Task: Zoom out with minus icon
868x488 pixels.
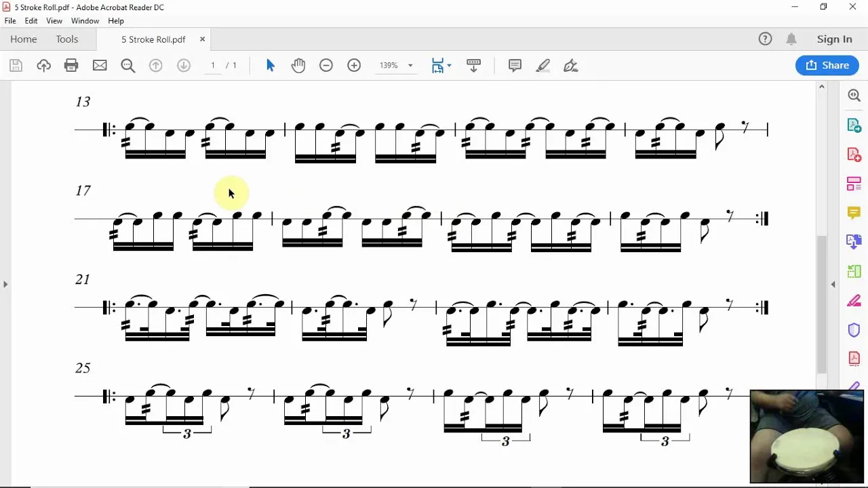Action: (326, 66)
